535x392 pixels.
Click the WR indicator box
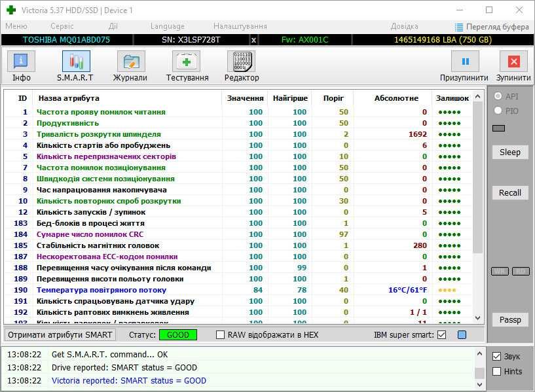pyautogui.click(x=500, y=272)
